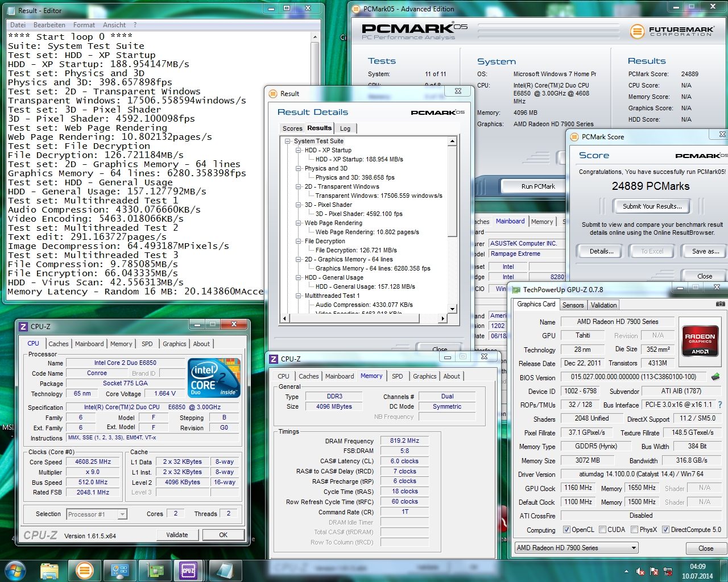This screenshot has width=728, height=582.
Task: Collapse the File Decryption node
Action: [x=299, y=241]
